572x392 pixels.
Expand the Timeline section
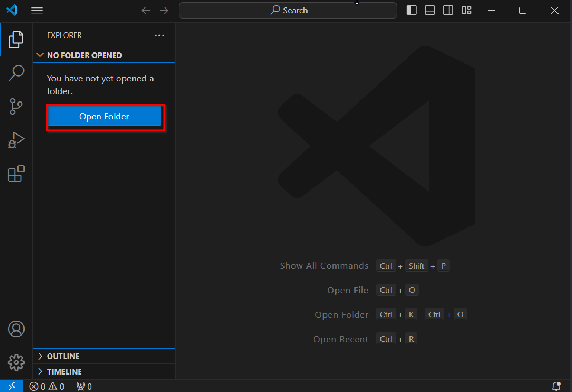point(64,372)
